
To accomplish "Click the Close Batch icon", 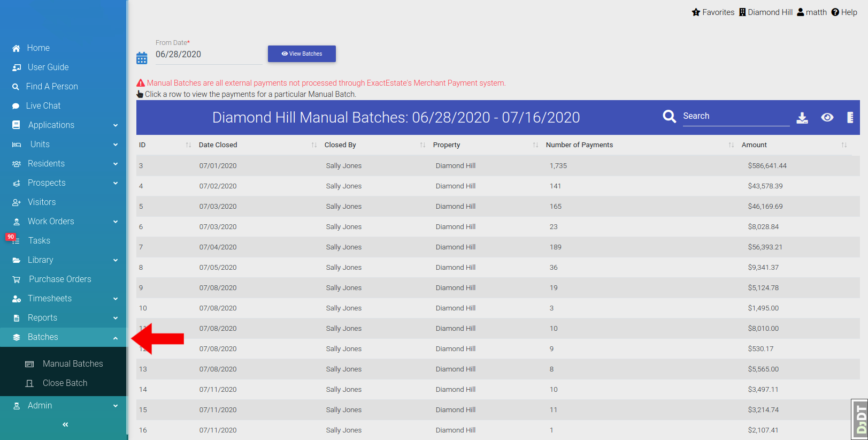I will pos(29,383).
